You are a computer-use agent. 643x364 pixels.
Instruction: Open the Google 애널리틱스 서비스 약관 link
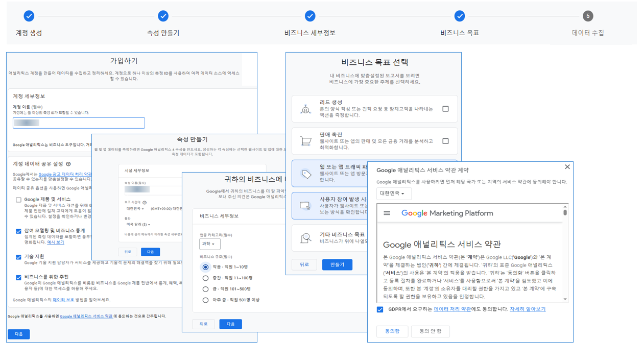pos(86,317)
